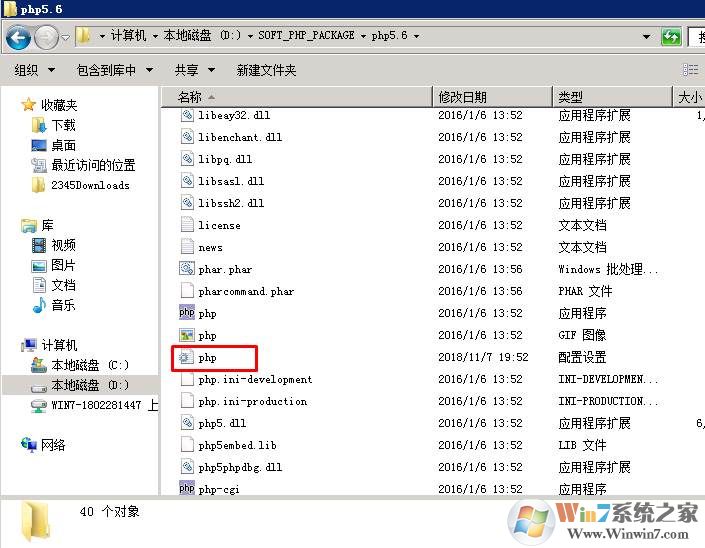
Task: Expand the 计算机 breadcrumb arrow
Action: (x=155, y=36)
